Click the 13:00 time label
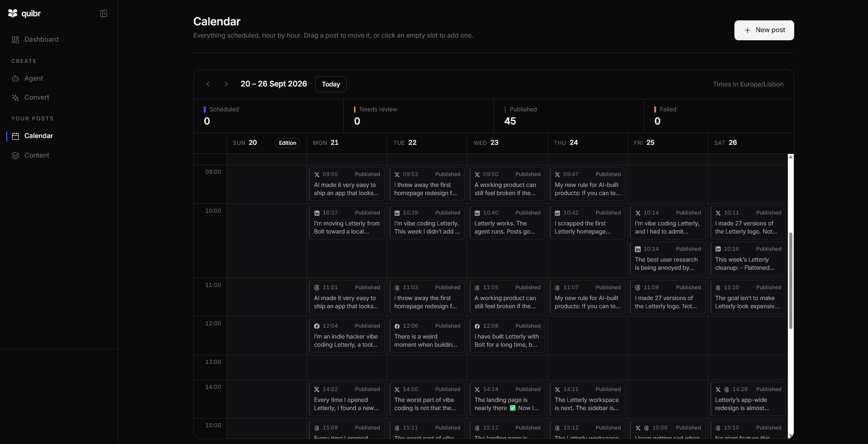This screenshot has width=868, height=444. coord(213,363)
